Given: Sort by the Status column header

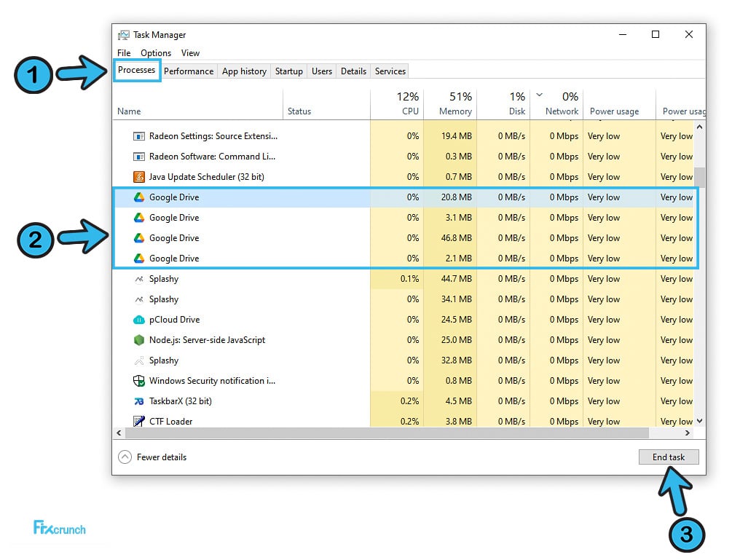Looking at the screenshot, I should (326, 105).
